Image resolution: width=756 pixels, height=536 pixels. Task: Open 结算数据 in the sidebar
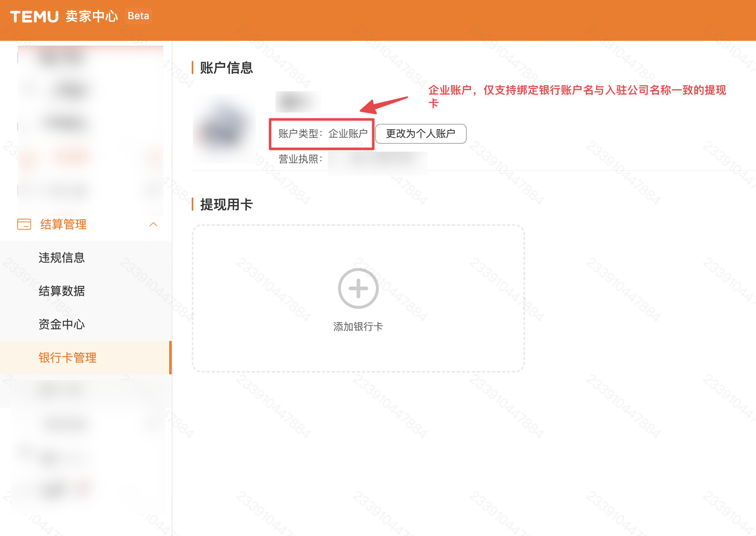pos(61,291)
